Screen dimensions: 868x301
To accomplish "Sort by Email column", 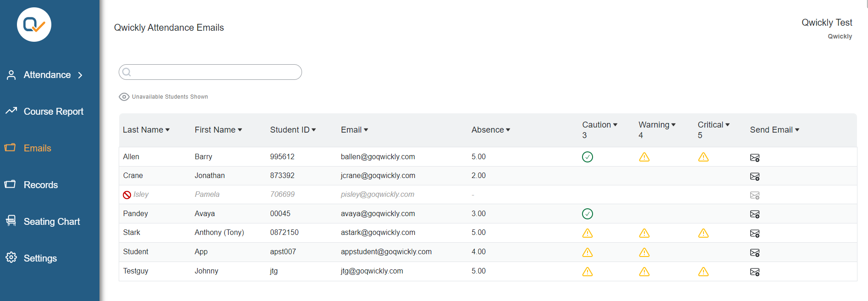I will [354, 130].
